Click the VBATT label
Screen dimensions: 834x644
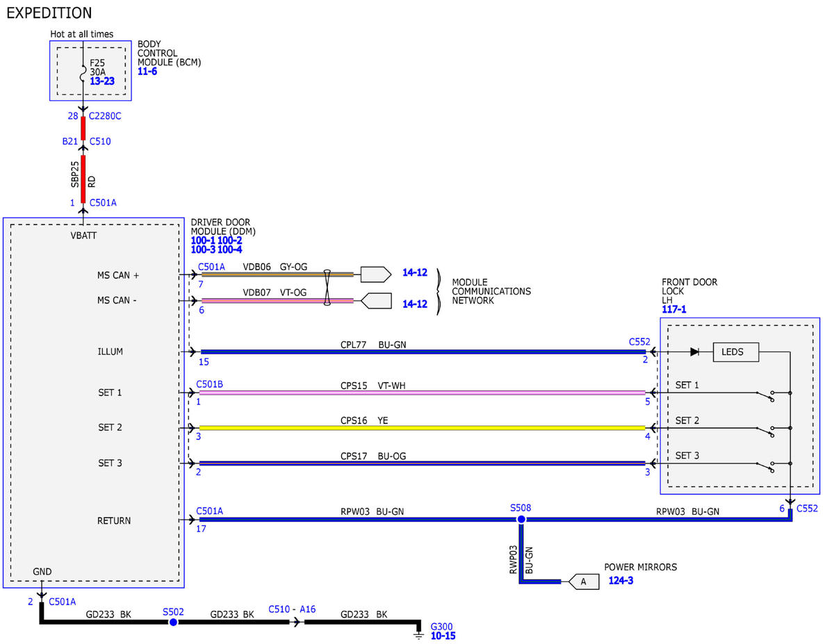[84, 236]
